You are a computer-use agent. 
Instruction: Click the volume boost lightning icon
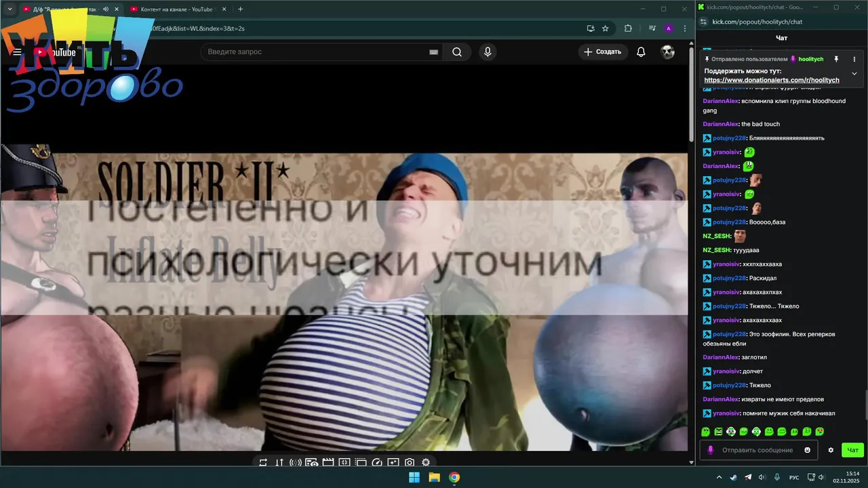[x=296, y=462]
